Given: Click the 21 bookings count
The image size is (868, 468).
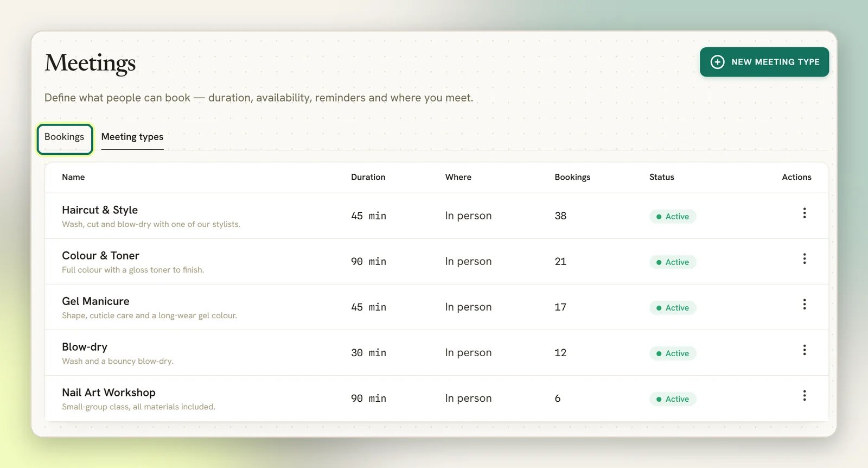Looking at the screenshot, I should [x=560, y=262].
